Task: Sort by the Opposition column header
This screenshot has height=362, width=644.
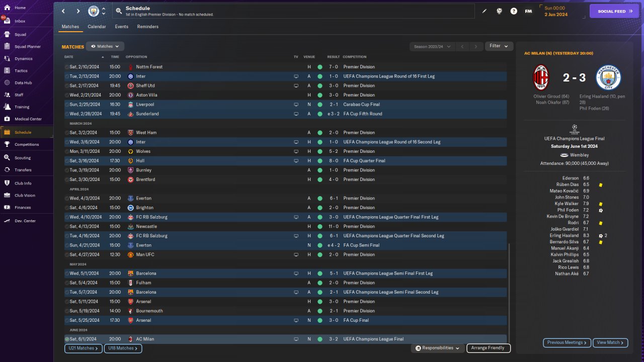Action: [x=136, y=57]
